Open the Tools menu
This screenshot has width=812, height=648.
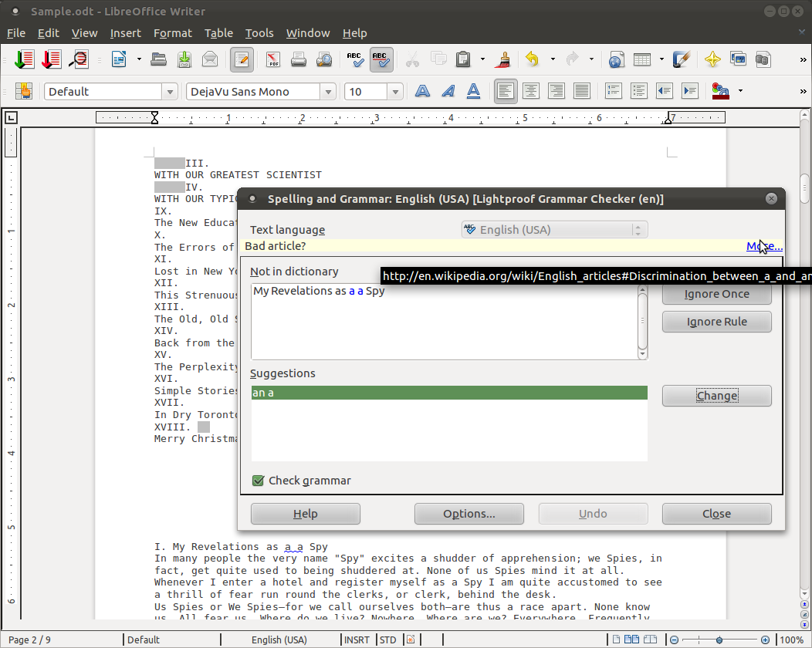tap(259, 33)
